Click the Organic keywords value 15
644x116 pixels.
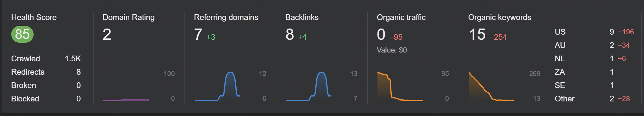tap(477, 34)
